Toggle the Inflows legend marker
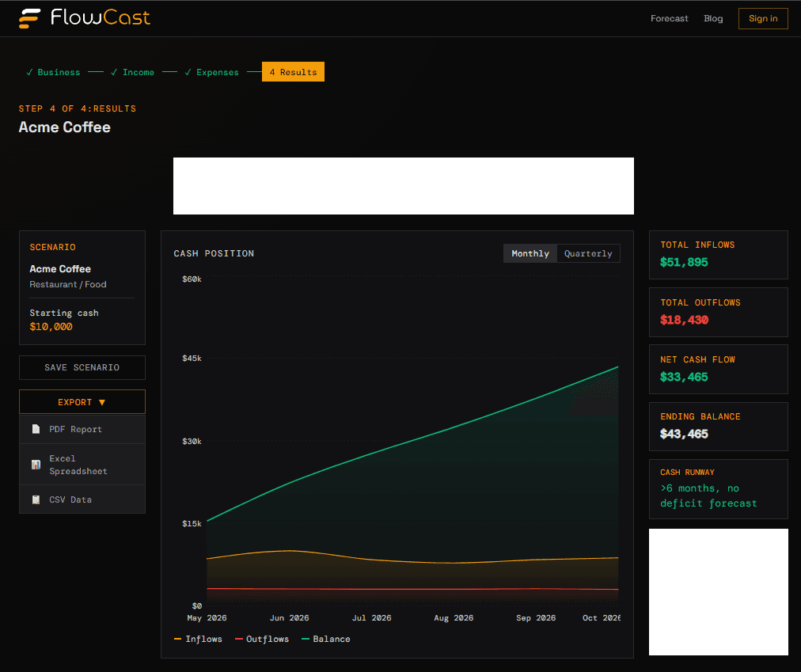This screenshot has height=672, width=801. click(177, 640)
